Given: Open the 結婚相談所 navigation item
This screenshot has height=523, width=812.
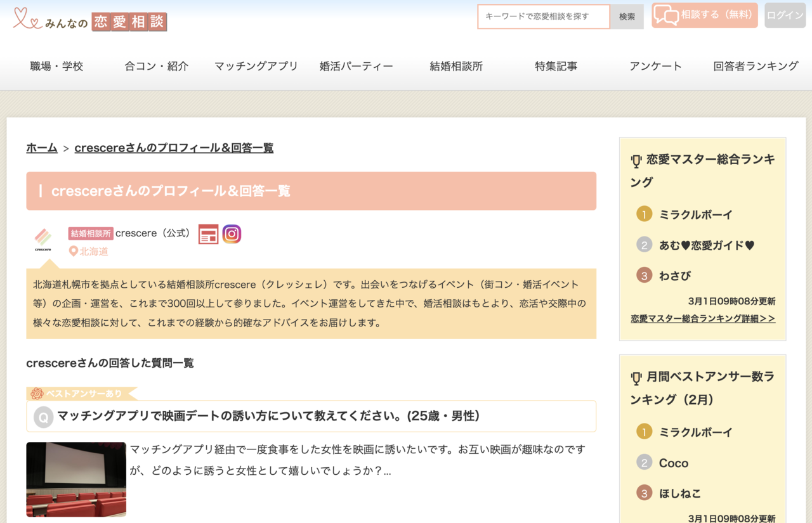Looking at the screenshot, I should [x=456, y=66].
